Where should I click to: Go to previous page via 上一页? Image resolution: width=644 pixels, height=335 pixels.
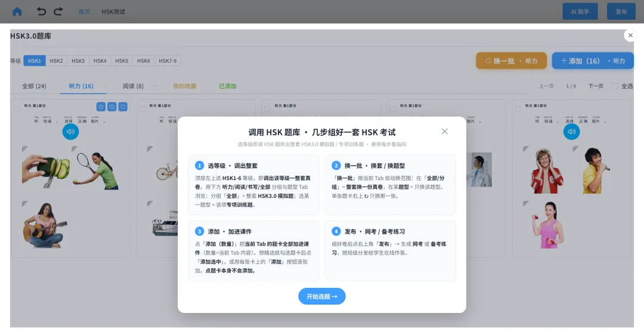[546, 86]
